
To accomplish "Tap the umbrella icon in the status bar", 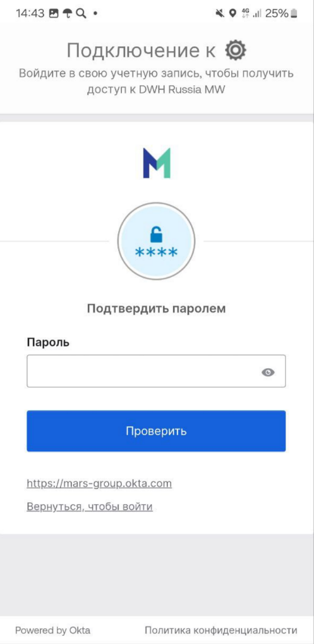I will pyautogui.click(x=67, y=13).
